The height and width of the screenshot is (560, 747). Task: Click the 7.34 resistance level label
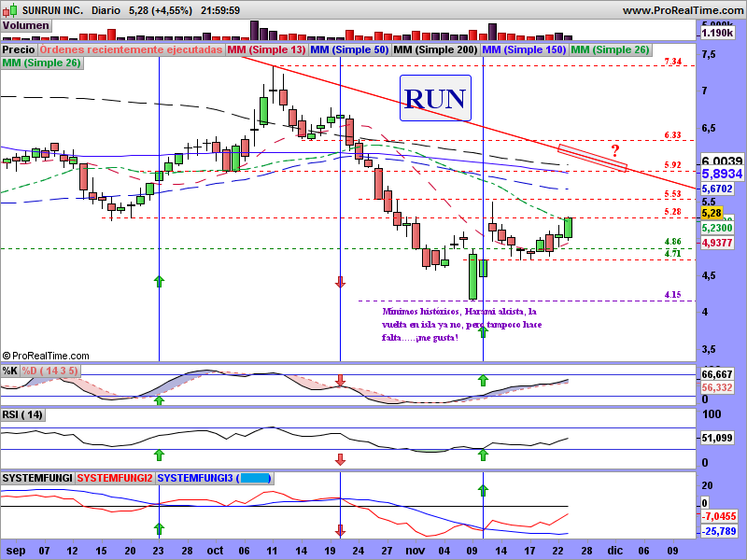click(x=672, y=61)
